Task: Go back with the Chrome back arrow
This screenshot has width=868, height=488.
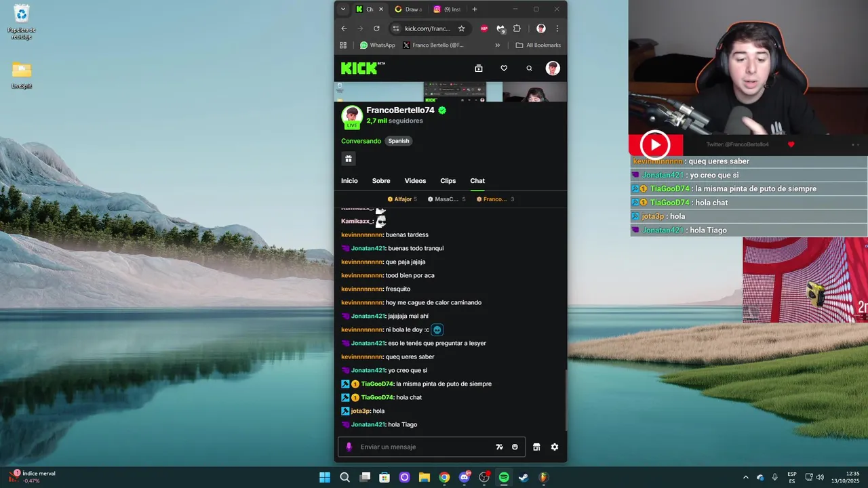Action: pos(344,28)
